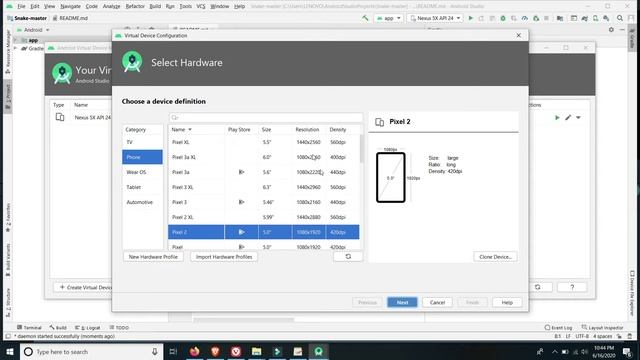This screenshot has height=360, width=640.
Task: Click Play Store icon in Pixel 3 row
Action: click(241, 202)
